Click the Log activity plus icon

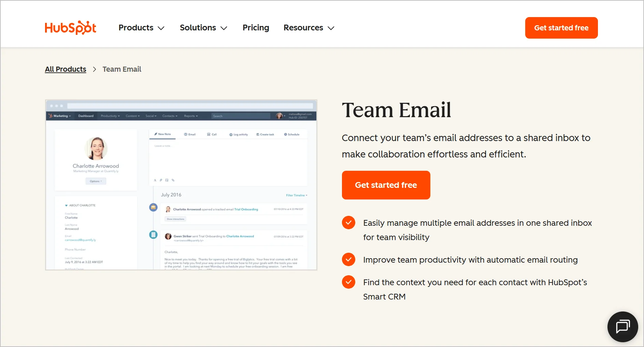coord(231,134)
